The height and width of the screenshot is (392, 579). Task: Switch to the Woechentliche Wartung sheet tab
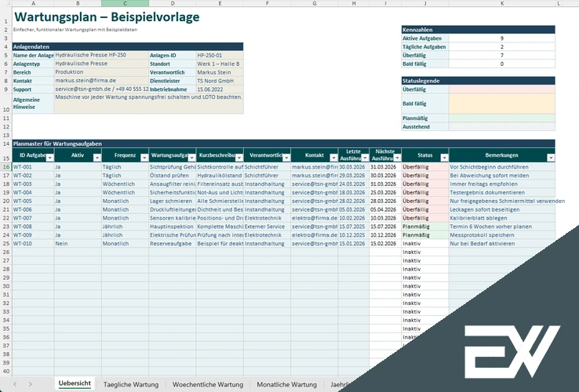point(208,385)
